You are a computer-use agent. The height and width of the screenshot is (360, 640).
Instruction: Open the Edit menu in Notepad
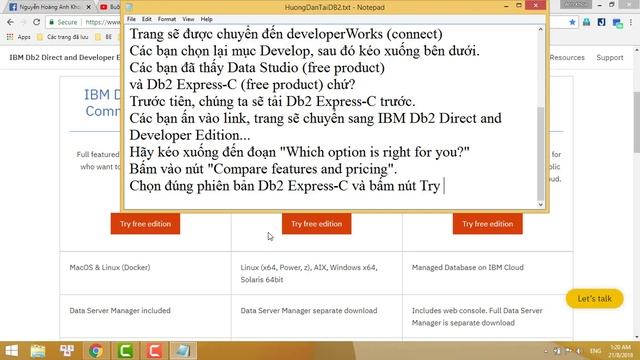pos(147,19)
